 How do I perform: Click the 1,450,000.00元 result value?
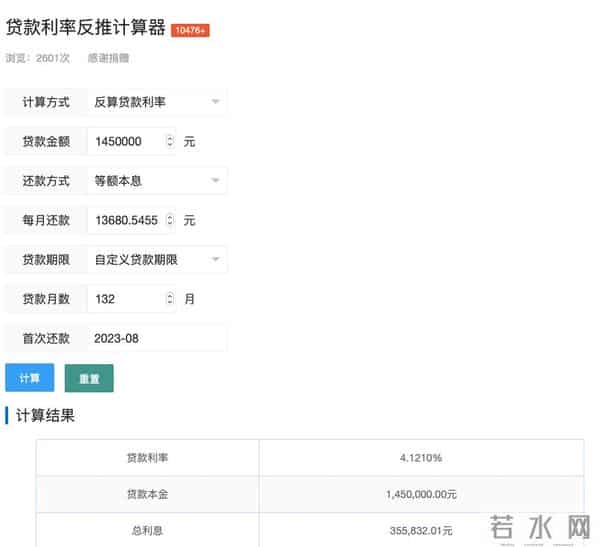[421, 494]
